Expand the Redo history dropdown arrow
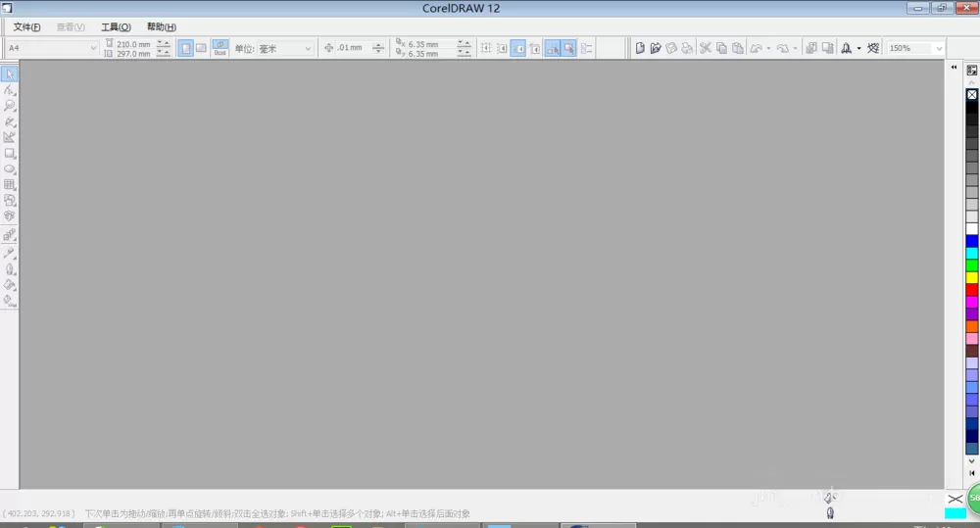This screenshot has height=528, width=980. 795,48
